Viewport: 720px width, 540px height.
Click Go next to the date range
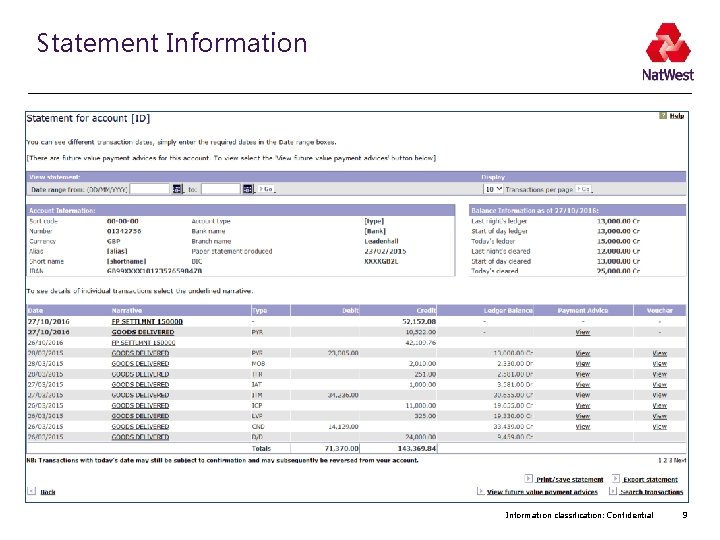(265, 189)
